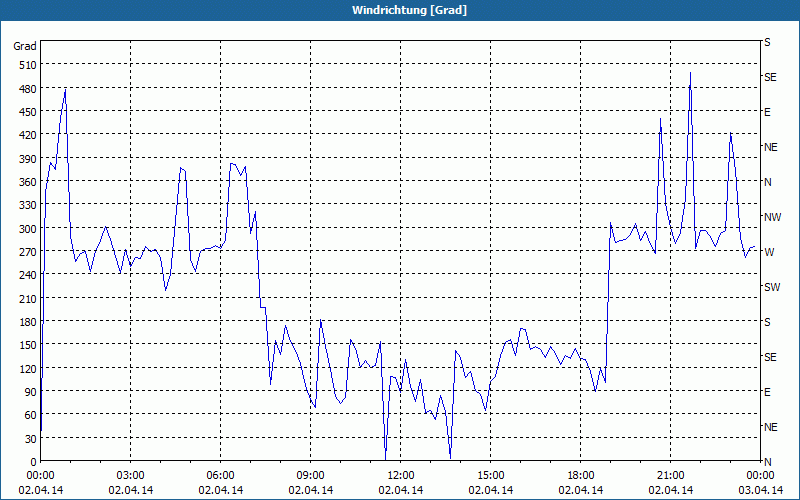The height and width of the screenshot is (500, 800).
Task: Select the E compass label level with 450
Action: (x=767, y=112)
